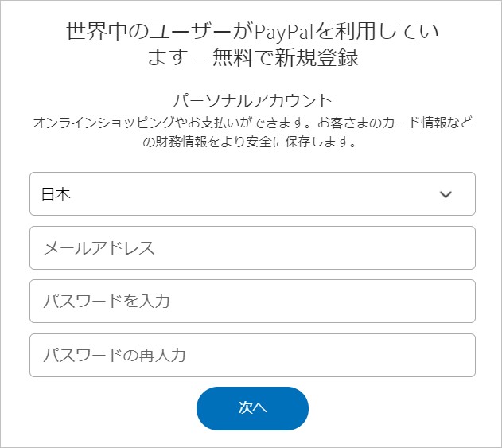This screenshot has height=448, width=502.
Task: Click the パーソナルアカウント heading
Action: tap(251, 101)
